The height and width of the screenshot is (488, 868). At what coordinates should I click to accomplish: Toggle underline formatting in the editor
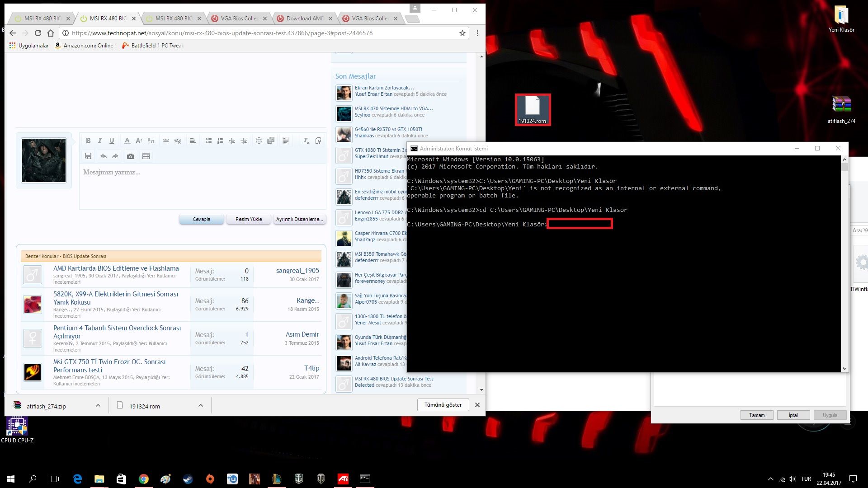(112, 141)
